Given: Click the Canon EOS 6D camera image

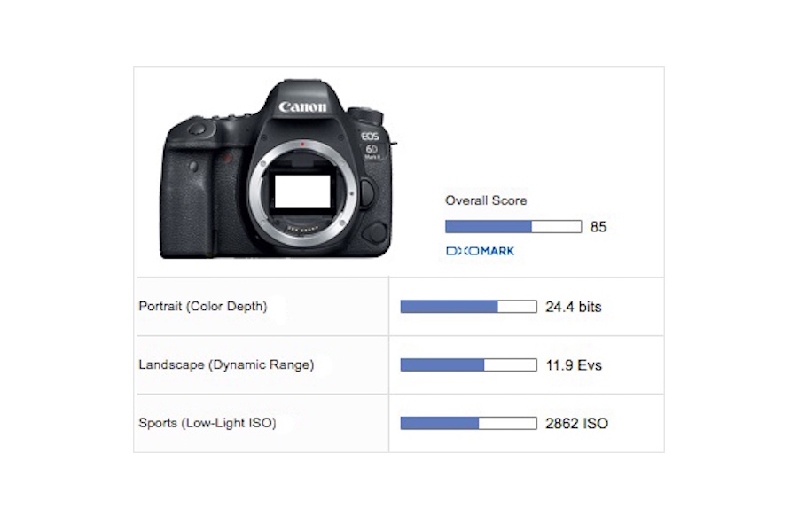Looking at the screenshot, I should [278, 169].
